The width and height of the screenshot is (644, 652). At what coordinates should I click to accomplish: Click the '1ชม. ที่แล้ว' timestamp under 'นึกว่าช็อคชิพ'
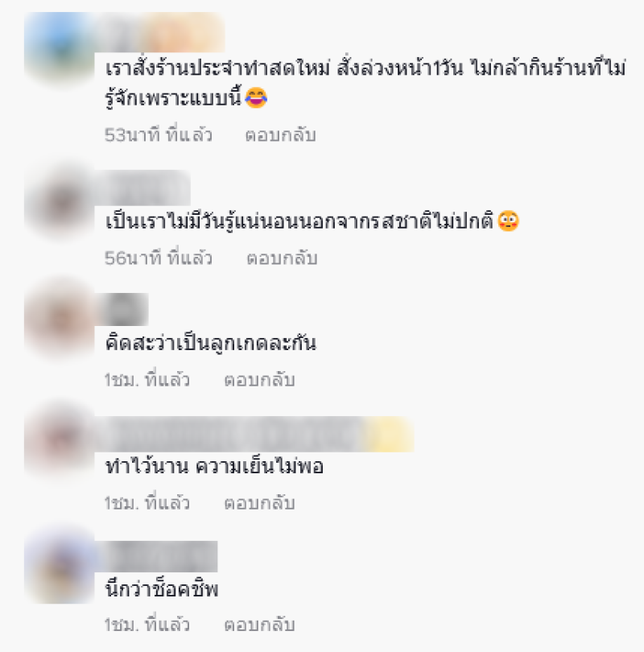[x=147, y=625]
